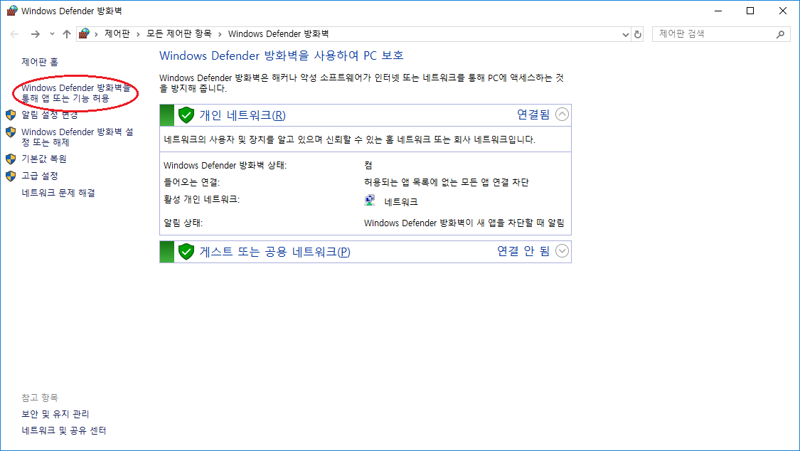
Task: Click the 'Windows Defender 방화벽 상태:' label
Action: click(x=225, y=165)
